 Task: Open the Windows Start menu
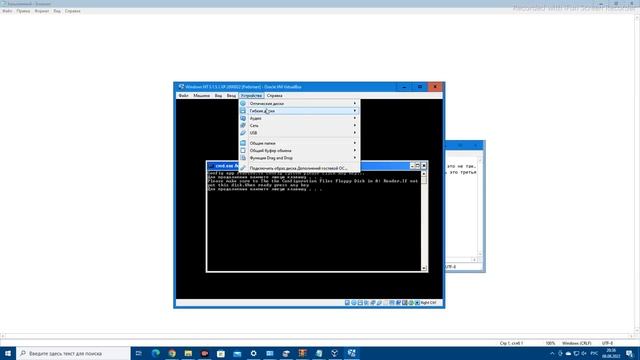click(8, 353)
